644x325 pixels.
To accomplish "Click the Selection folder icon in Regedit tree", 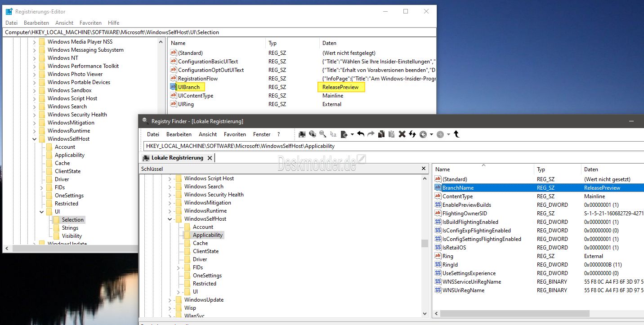I will click(56, 220).
